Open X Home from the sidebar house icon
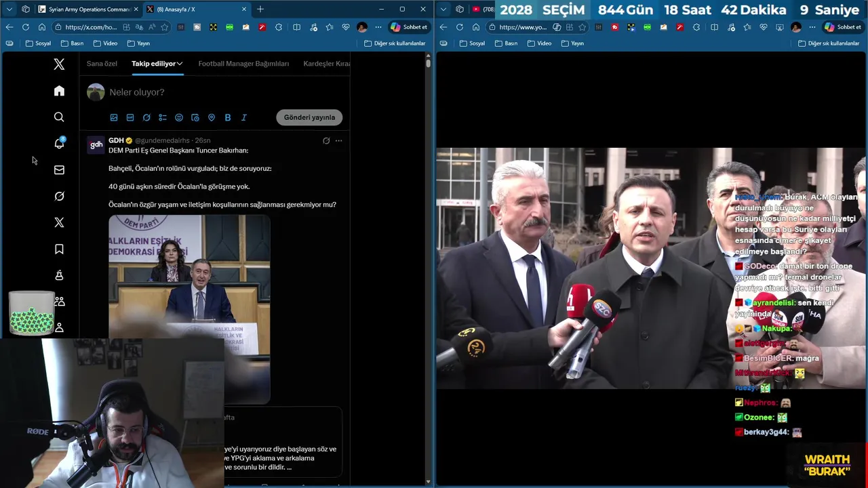This screenshot has width=868, height=488. [59, 91]
